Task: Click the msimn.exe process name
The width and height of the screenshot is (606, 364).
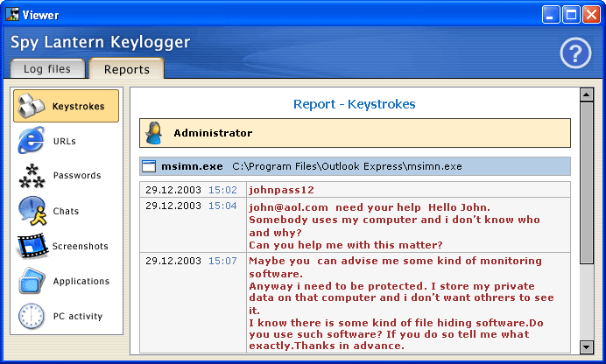Action: point(192,166)
